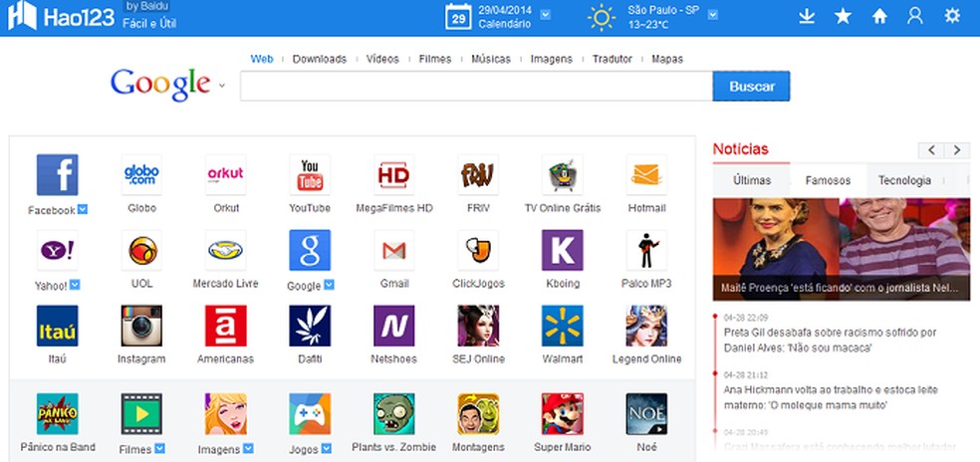Open the ClickJogos icon

pos(478,250)
